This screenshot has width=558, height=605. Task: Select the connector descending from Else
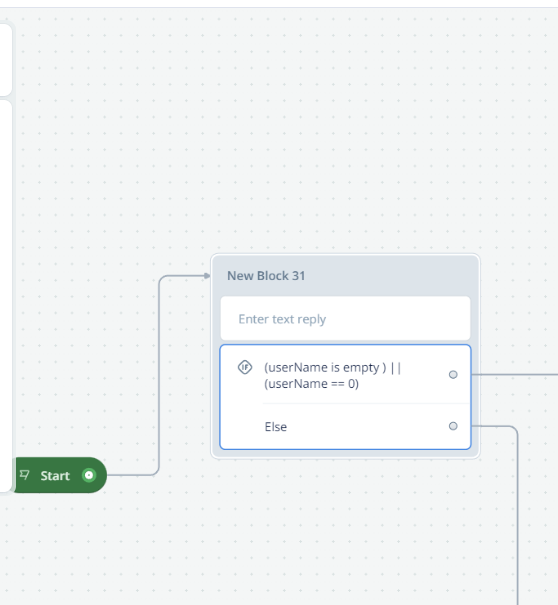517,517
